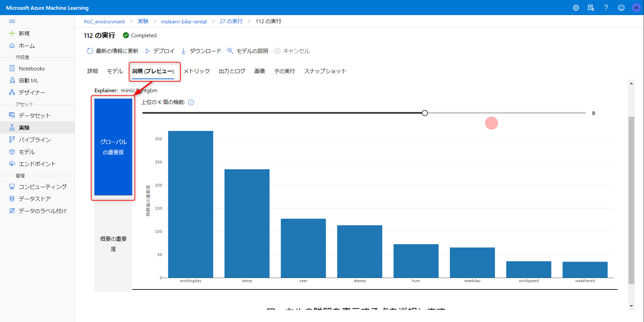Open the notifications panel icon in header
This screenshot has width=644, height=322.
(x=591, y=8)
